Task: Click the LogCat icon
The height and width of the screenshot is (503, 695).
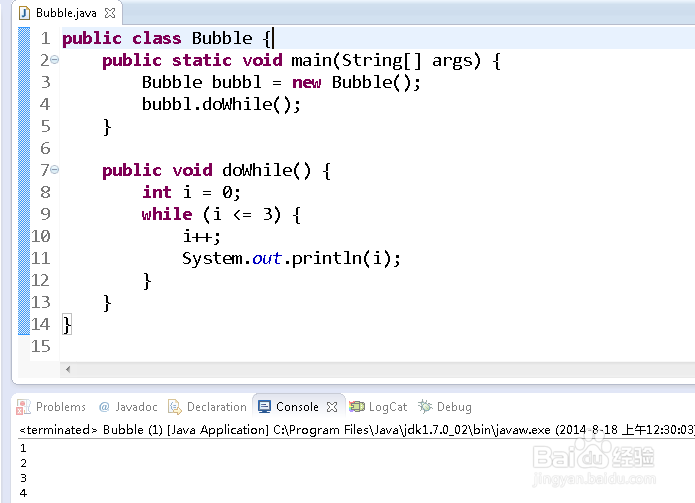Action: [356, 406]
